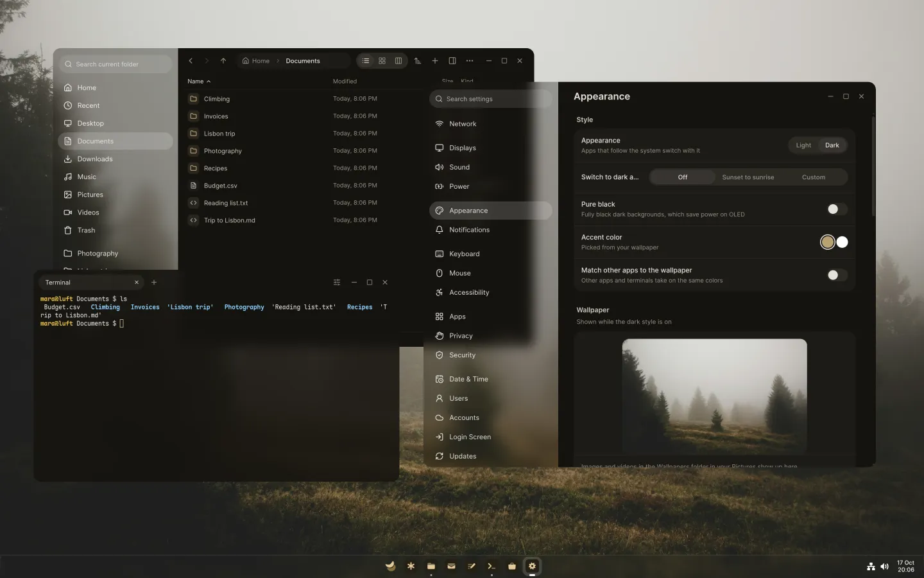The height and width of the screenshot is (578, 924).
Task: Choose the Dark appearance style
Action: tap(832, 145)
